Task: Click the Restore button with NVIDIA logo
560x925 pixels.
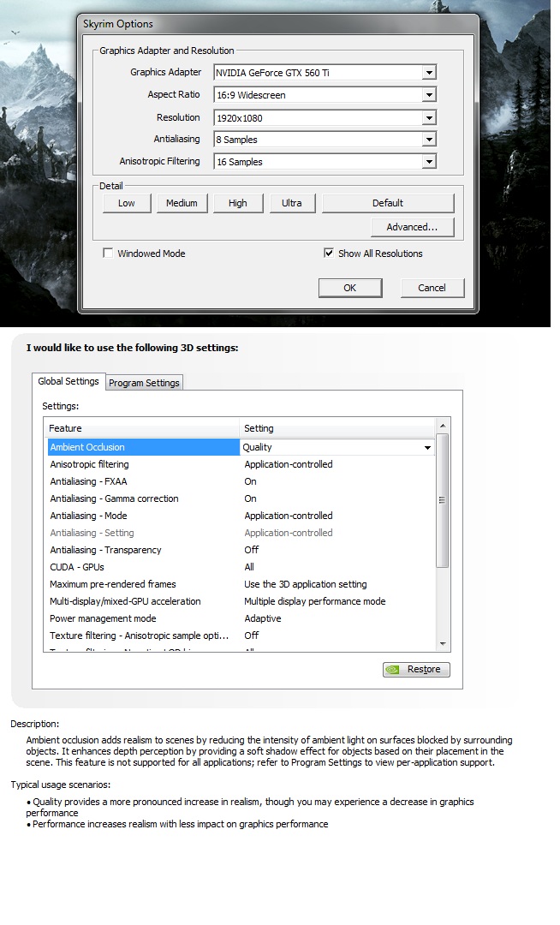Action: point(416,669)
